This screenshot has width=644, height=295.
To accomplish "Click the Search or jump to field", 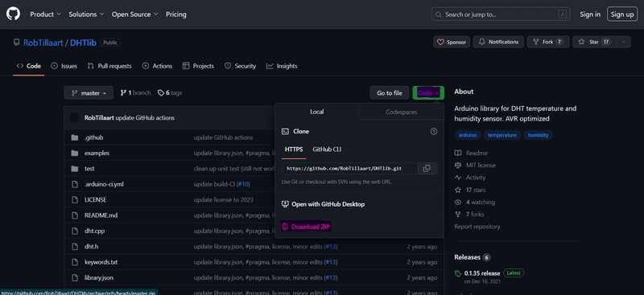I will tap(500, 14).
